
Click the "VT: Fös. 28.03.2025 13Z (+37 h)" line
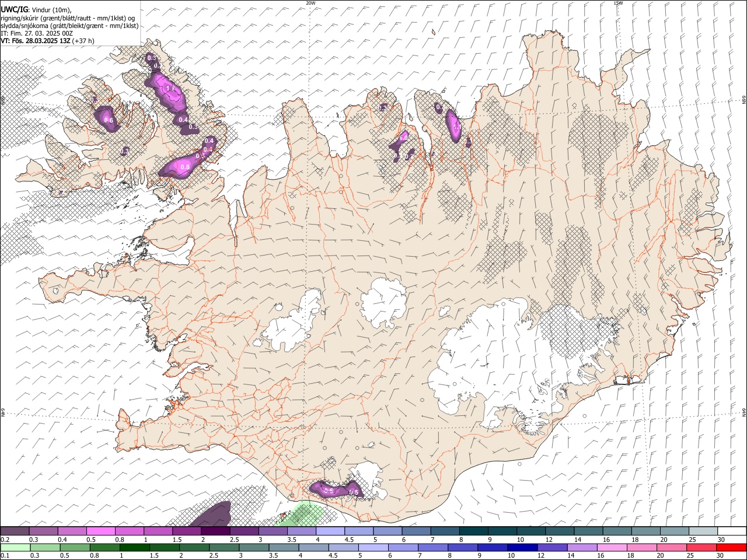pos(47,41)
